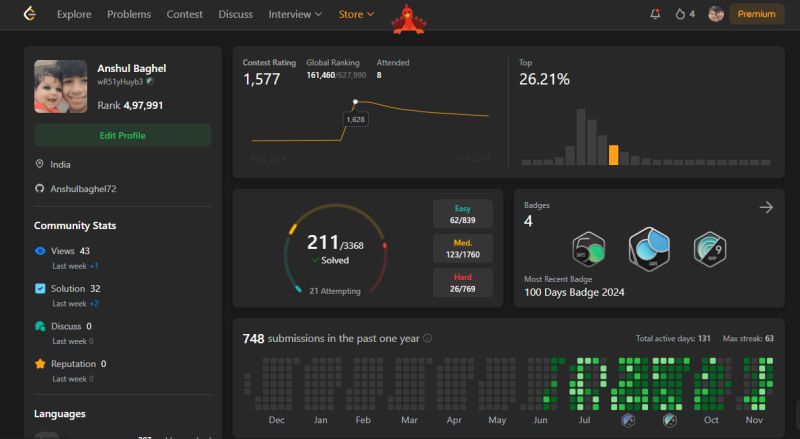Open the Explore menu

pyautogui.click(x=74, y=14)
